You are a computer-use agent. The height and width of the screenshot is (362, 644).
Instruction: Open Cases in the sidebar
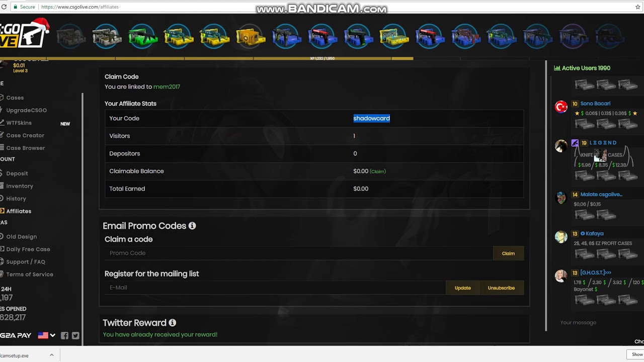(15, 98)
